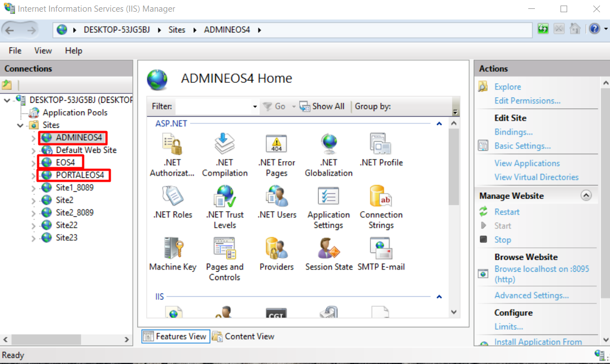Open the Machine Key feature
The image size is (610, 364).
click(x=173, y=255)
